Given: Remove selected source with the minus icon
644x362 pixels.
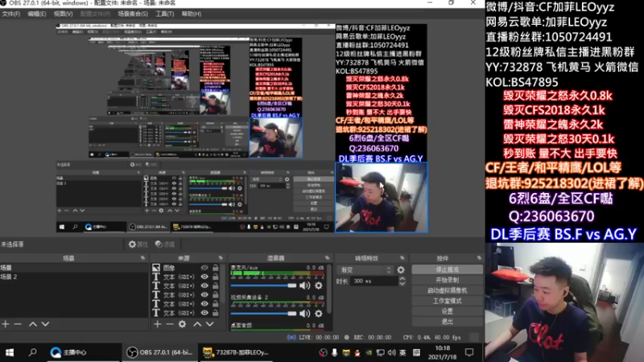Looking at the screenshot, I should coord(170,324).
